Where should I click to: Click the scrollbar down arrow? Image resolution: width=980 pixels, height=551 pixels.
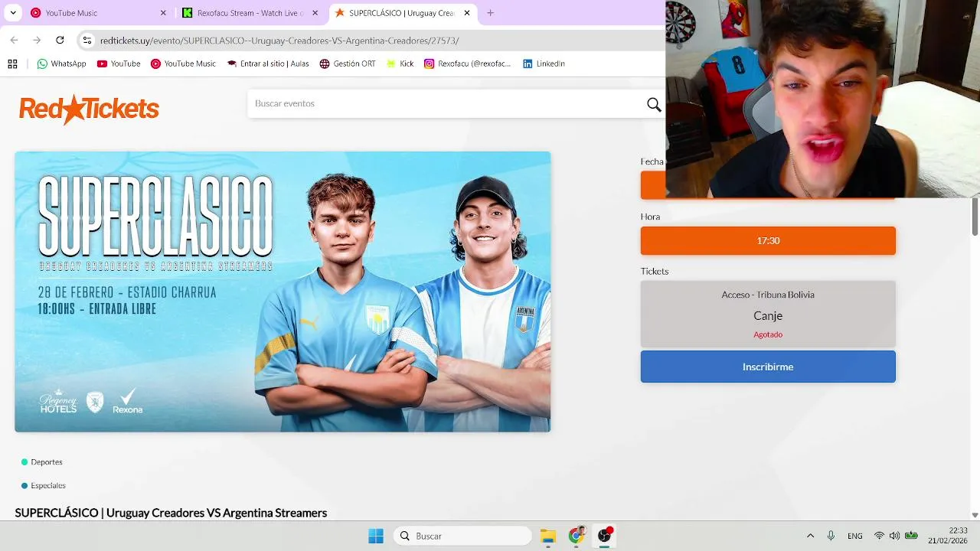(x=975, y=515)
